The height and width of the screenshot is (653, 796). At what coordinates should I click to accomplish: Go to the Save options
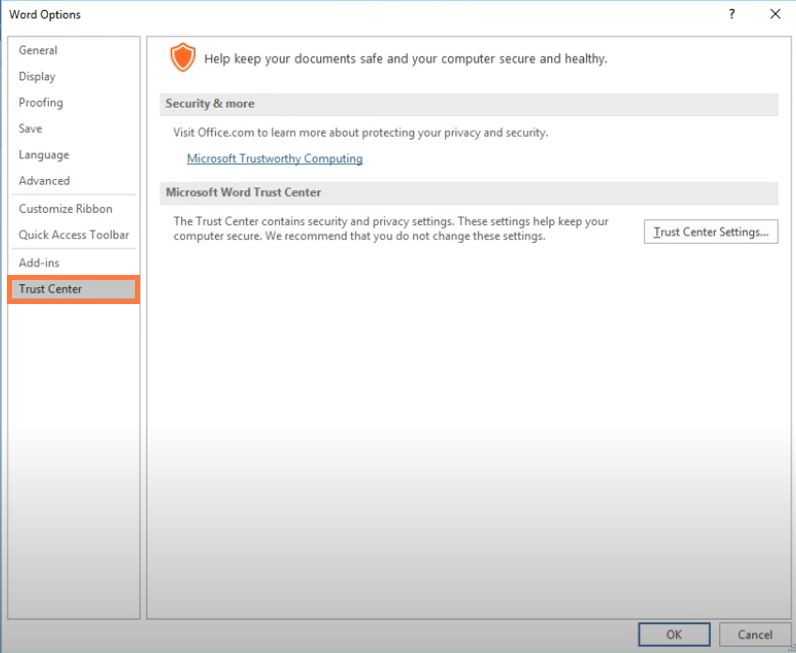[x=30, y=128]
